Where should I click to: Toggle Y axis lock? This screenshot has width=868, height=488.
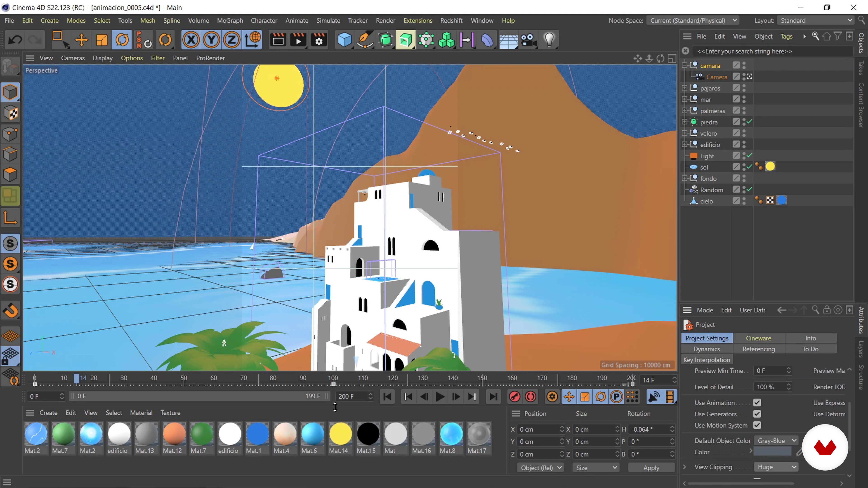[x=211, y=40]
